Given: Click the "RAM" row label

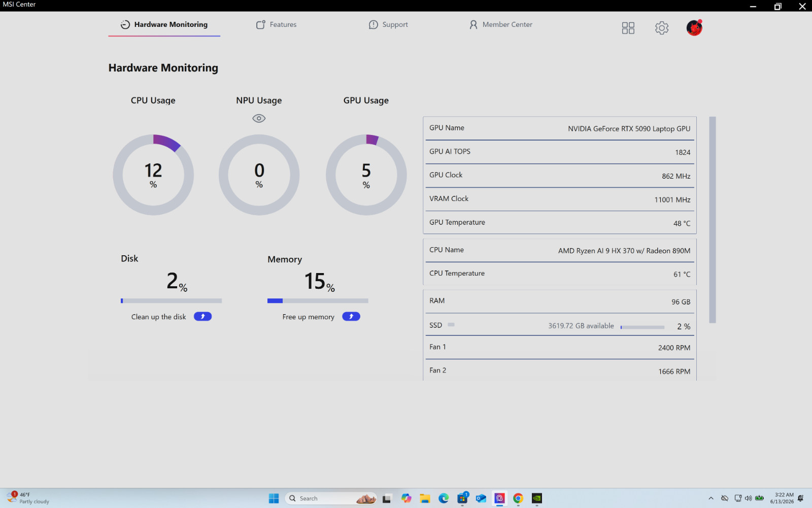Looking at the screenshot, I should [437, 300].
